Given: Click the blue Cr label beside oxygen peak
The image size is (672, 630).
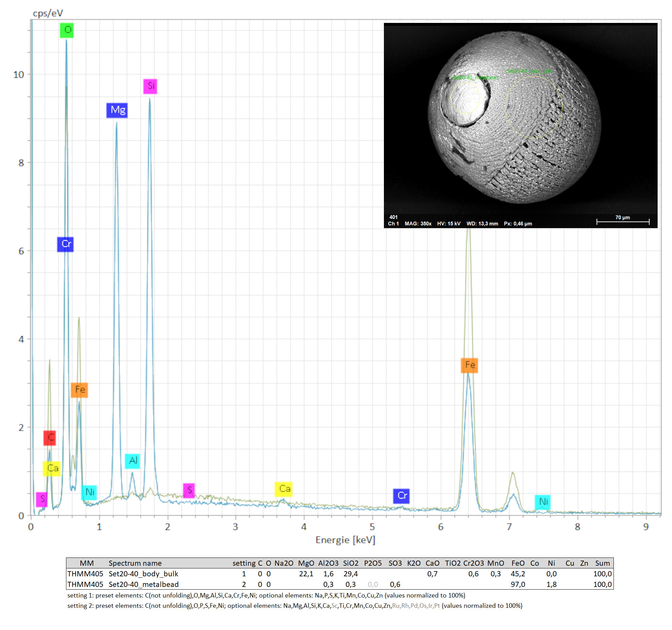Looking at the screenshot, I should pyautogui.click(x=65, y=244).
